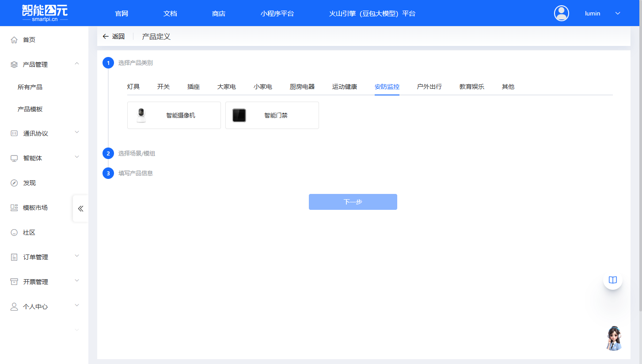642x364 pixels.
Task: Go back using the 返回 link
Action: 114,37
